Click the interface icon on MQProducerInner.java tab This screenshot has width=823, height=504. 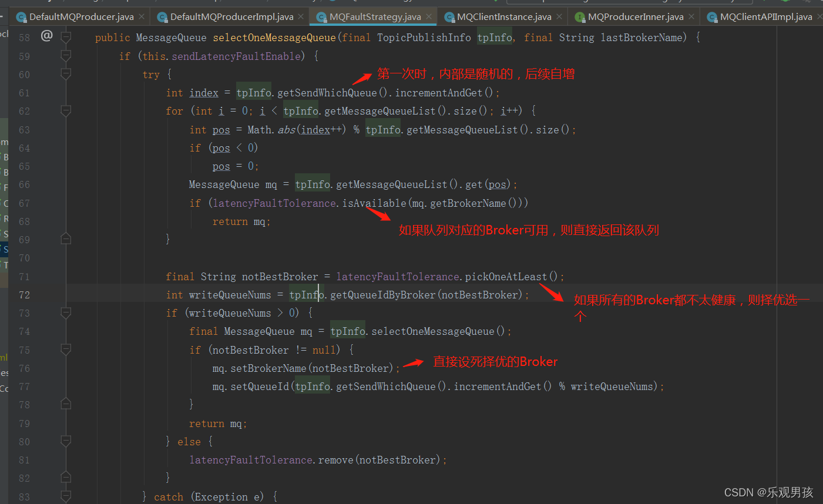(580, 17)
